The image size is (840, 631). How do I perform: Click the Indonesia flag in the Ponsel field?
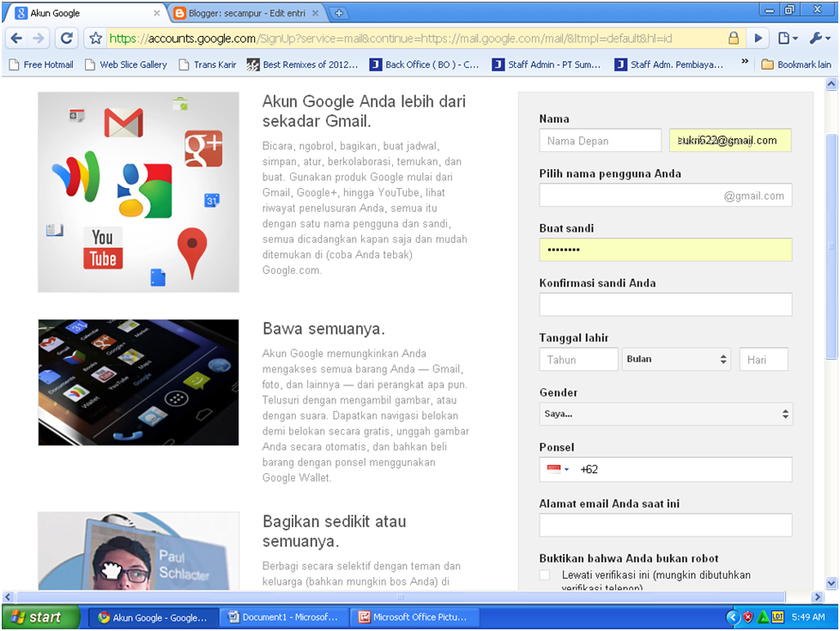[x=553, y=469]
